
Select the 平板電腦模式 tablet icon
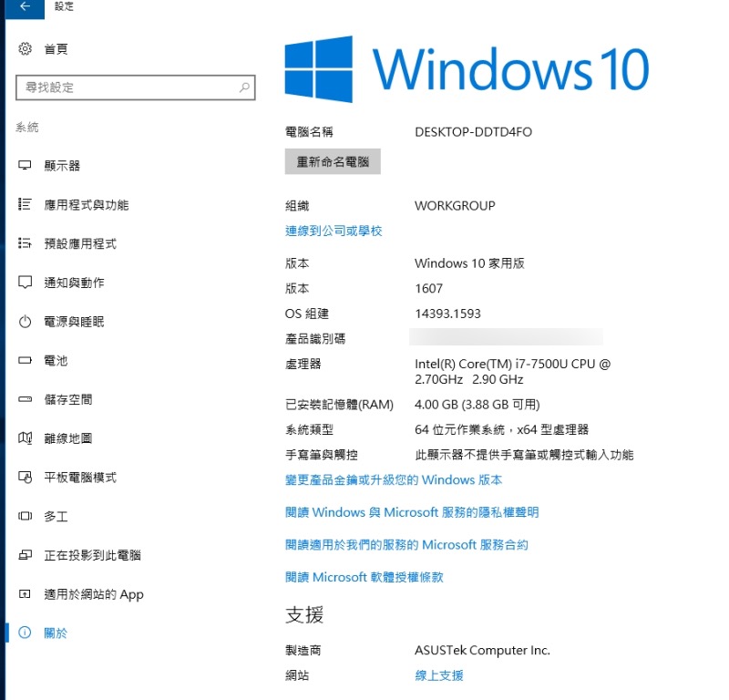[x=25, y=478]
